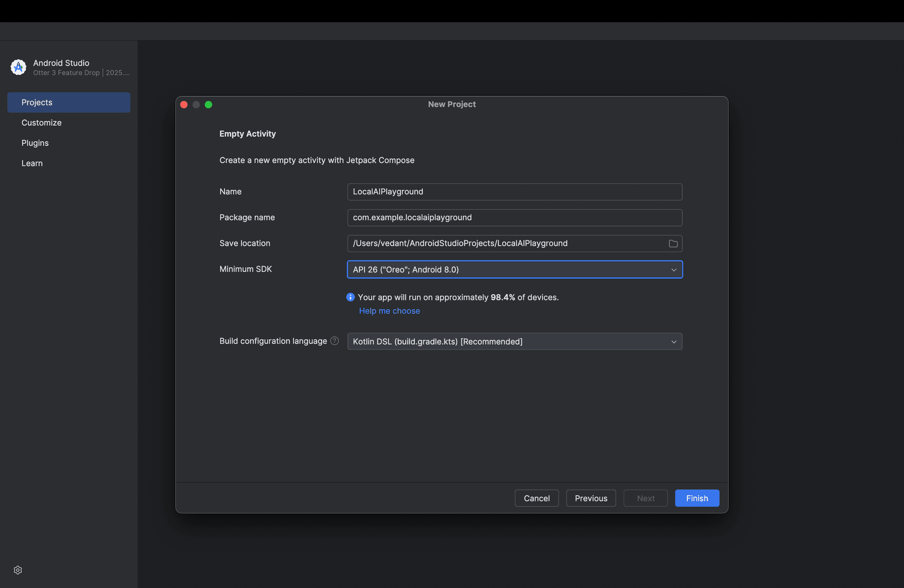Click the disabled Next button

click(646, 498)
